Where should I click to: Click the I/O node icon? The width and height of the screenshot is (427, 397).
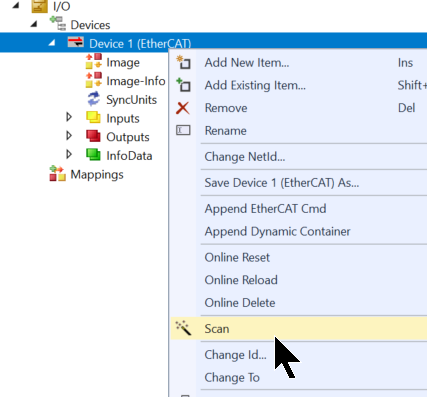(39, 6)
